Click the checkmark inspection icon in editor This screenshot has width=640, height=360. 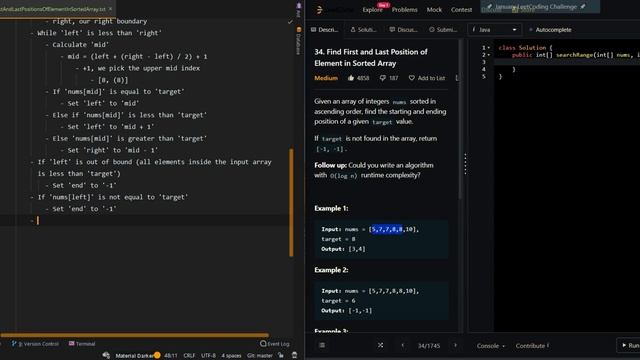point(290,22)
